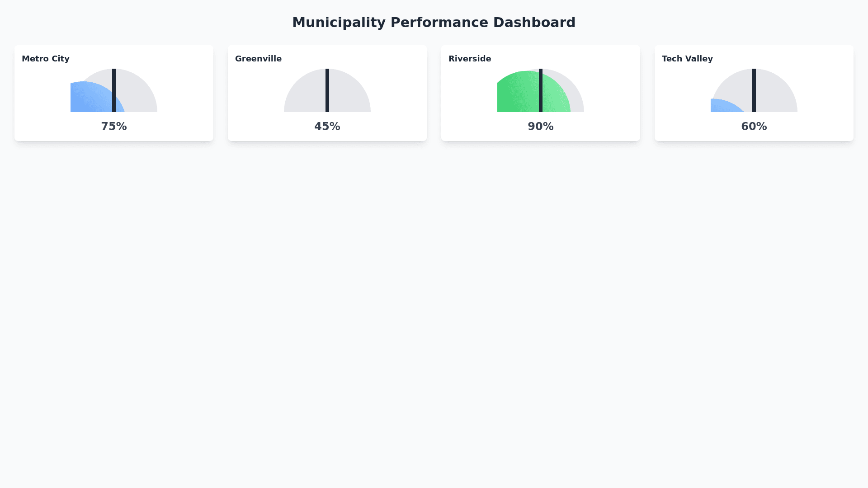Click the Metro City gauge needle
The height and width of the screenshot is (488, 868).
tap(114, 90)
